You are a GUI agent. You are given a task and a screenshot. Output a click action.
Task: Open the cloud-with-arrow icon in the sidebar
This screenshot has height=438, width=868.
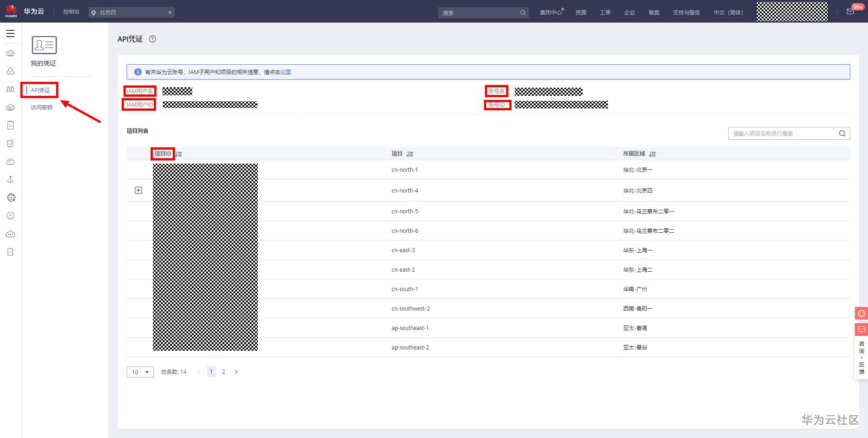(x=10, y=161)
